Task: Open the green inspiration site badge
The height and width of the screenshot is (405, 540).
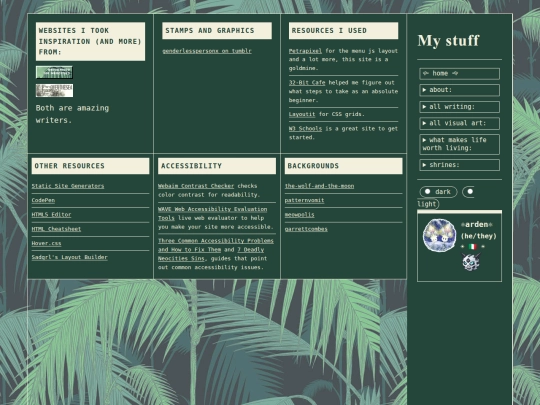Action: pos(54,72)
